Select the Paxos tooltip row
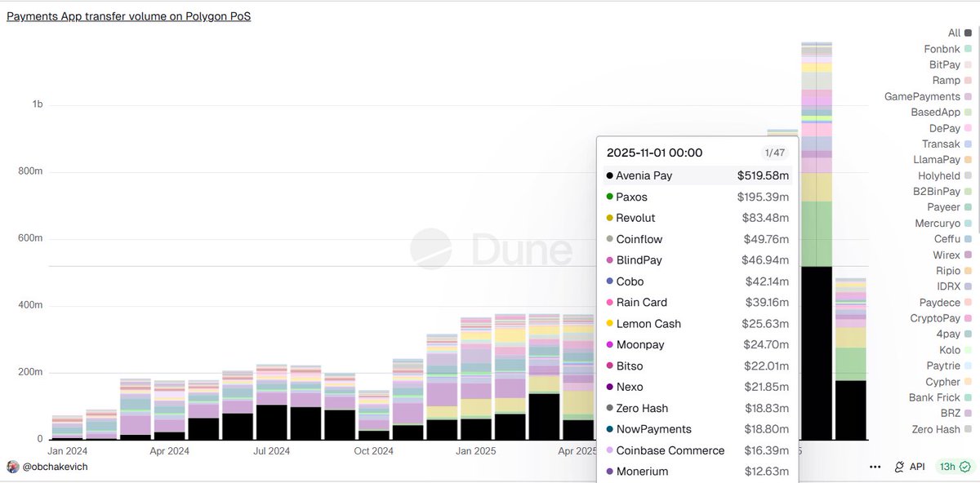The image size is (980, 483). pos(697,197)
